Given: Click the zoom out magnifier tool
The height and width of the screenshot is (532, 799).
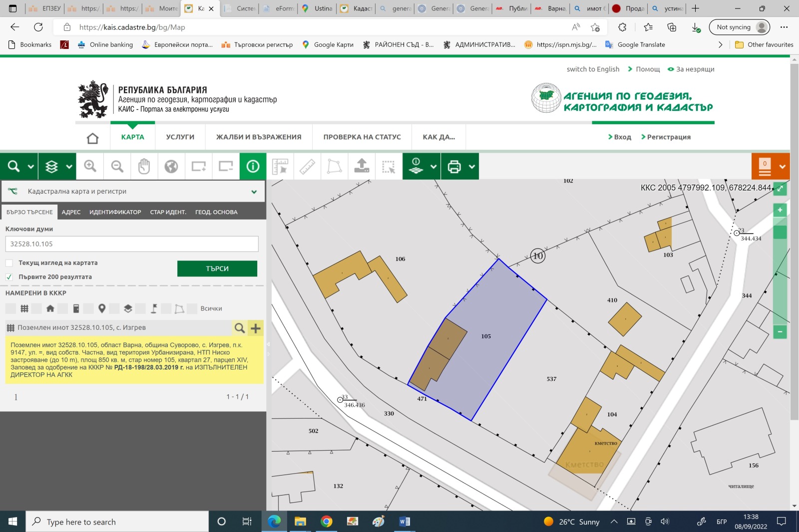Looking at the screenshot, I should pyautogui.click(x=117, y=166).
